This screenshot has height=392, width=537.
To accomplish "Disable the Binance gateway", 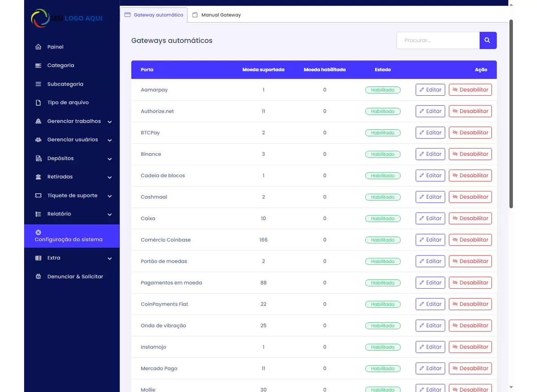I will 470,154.
